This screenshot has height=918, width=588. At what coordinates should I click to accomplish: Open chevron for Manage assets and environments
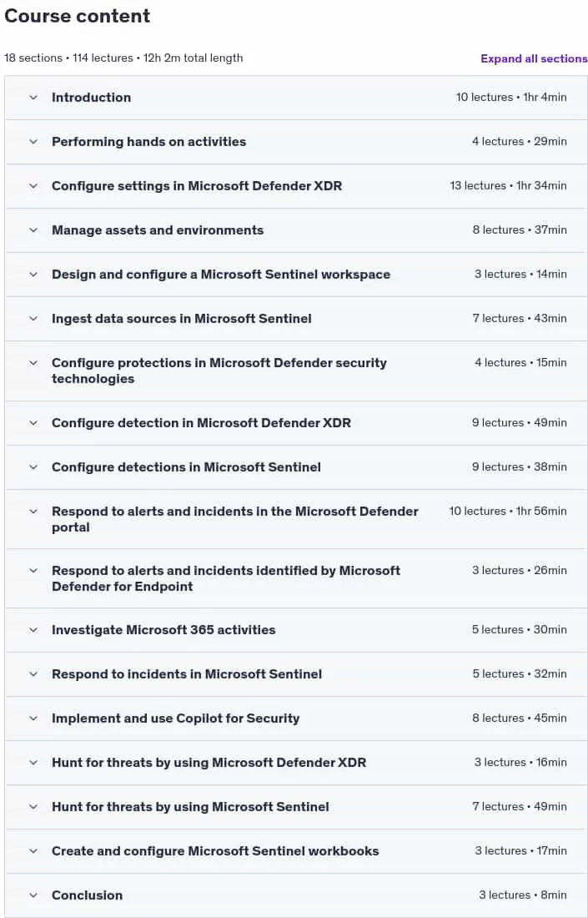click(x=33, y=230)
